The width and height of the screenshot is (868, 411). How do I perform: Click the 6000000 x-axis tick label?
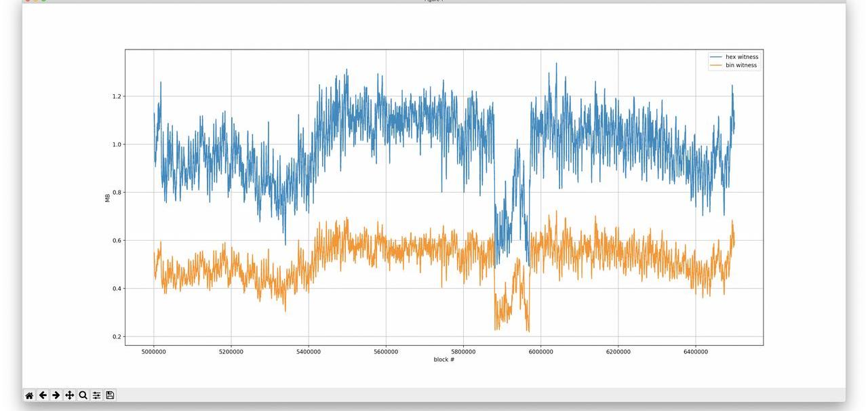click(540, 351)
